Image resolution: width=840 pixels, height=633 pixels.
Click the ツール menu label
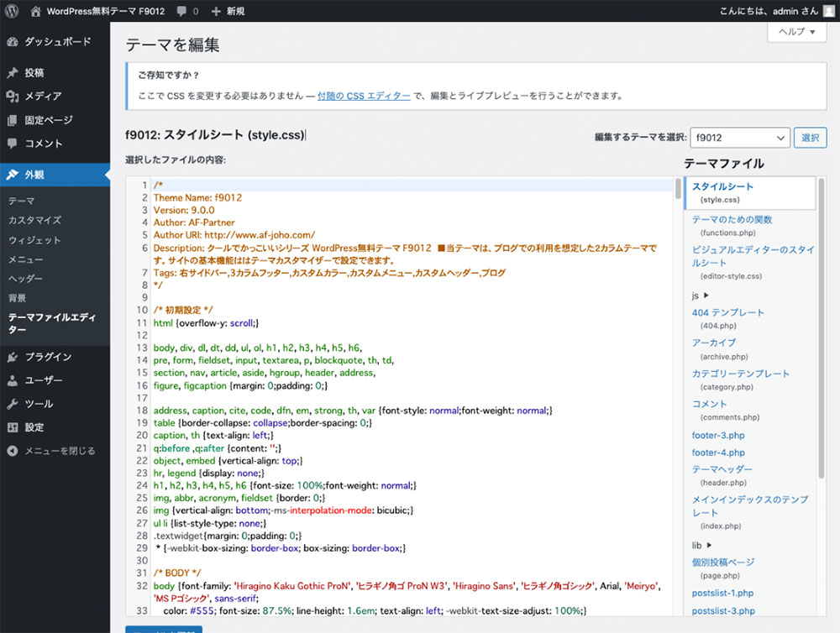[39, 404]
